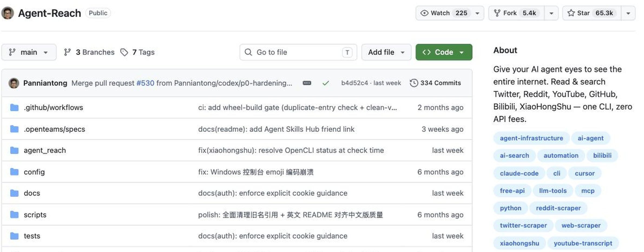Click the folder icon for config

pos(14,172)
